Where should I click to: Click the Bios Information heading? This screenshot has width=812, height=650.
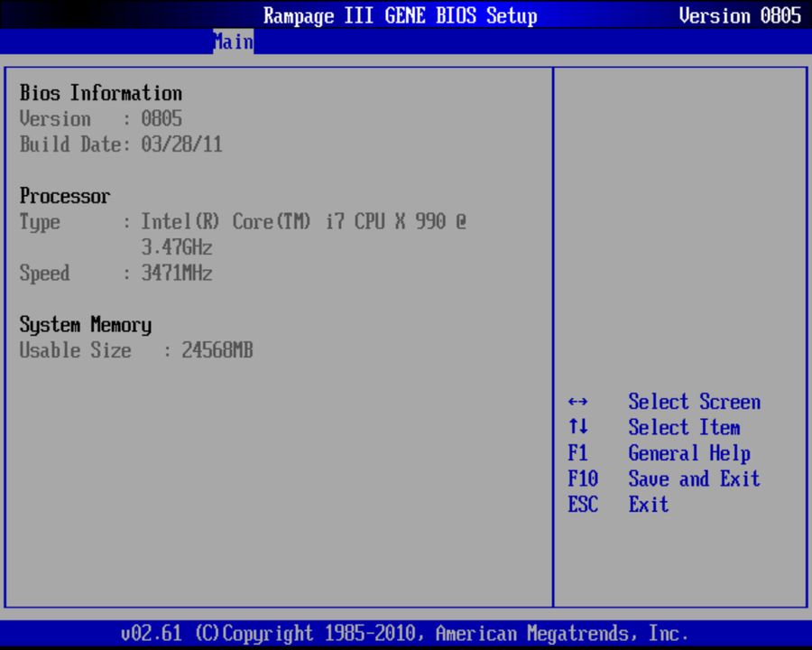101,93
